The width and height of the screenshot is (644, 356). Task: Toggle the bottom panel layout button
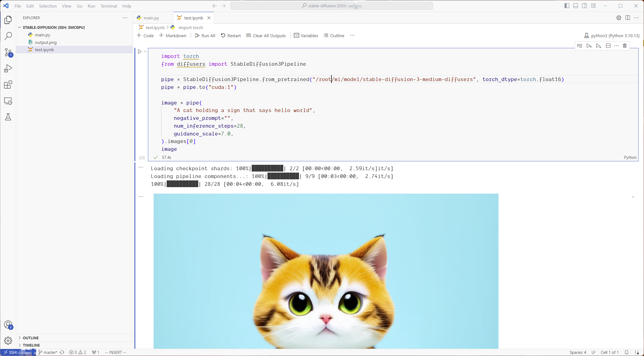(x=576, y=6)
